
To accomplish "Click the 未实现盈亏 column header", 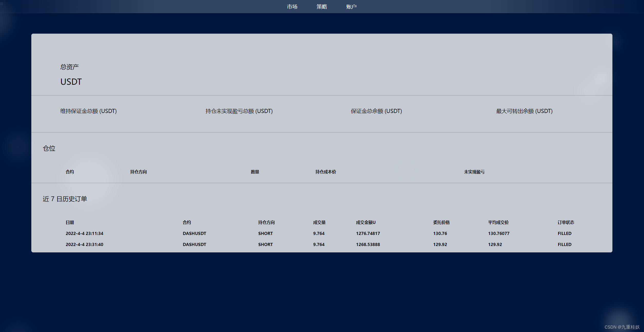I will click(x=474, y=172).
